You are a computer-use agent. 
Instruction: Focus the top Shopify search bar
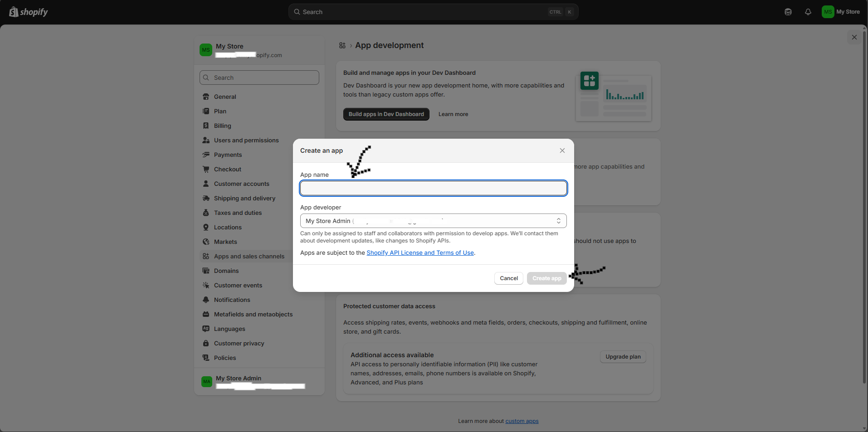click(433, 12)
